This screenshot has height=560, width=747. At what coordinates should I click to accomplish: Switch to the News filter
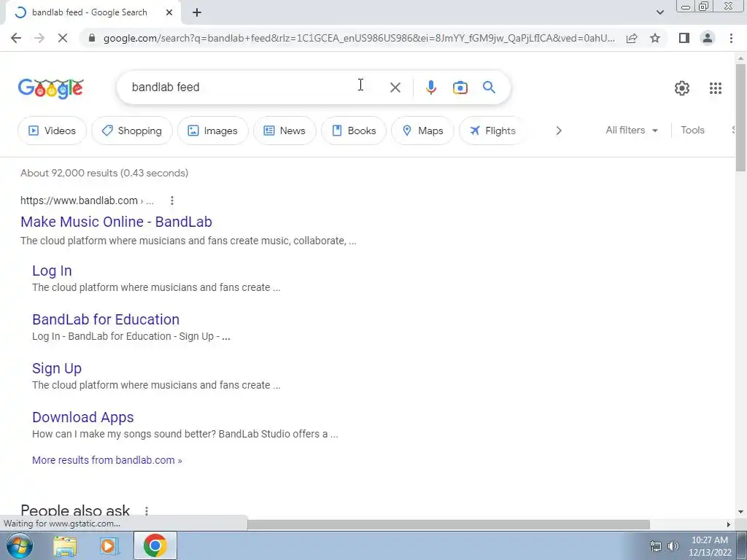click(285, 131)
